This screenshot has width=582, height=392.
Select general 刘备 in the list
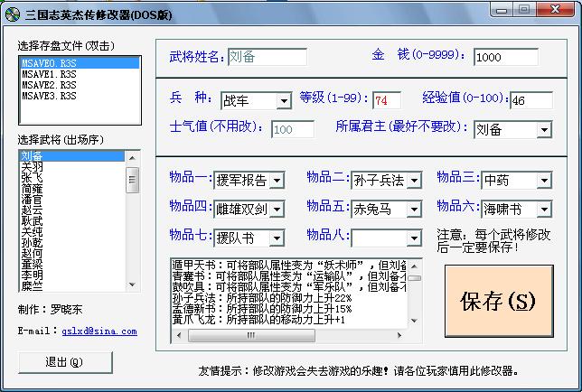point(72,156)
